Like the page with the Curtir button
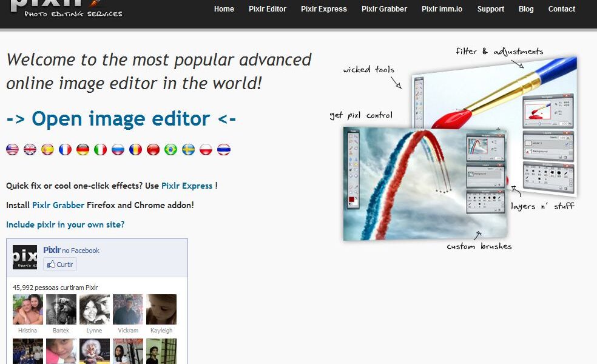The height and width of the screenshot is (364, 597). point(60,265)
